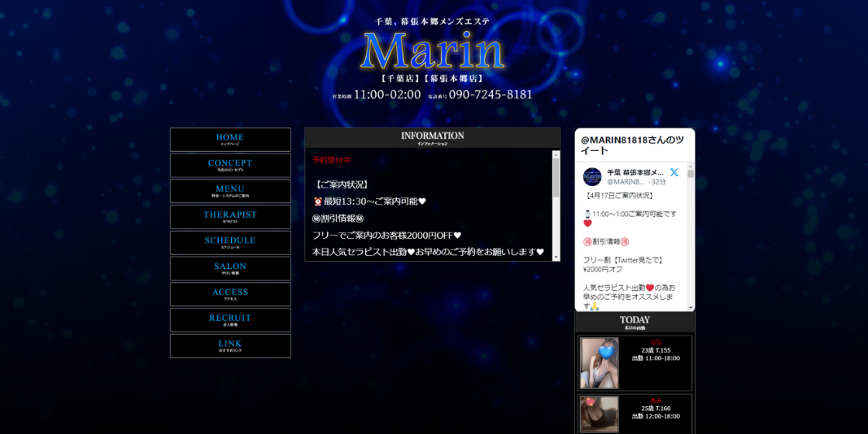Open the SALON info page
Screen dimensions: 868x434
click(x=230, y=268)
